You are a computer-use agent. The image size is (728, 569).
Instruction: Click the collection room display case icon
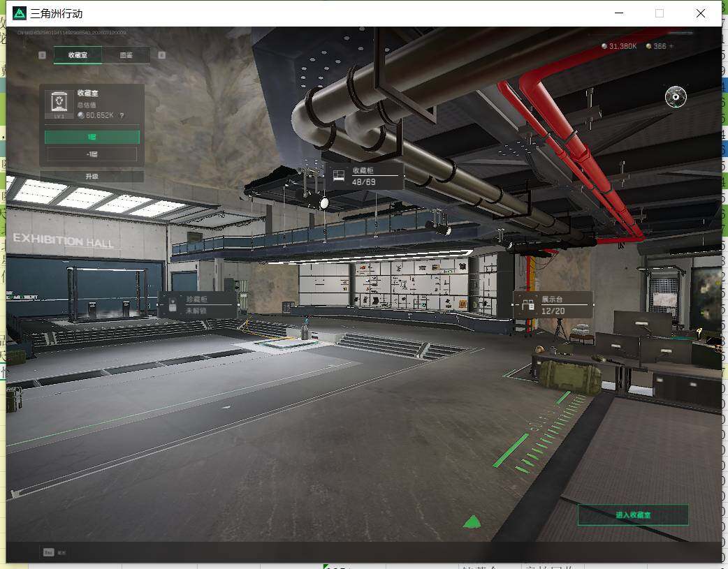click(x=59, y=105)
